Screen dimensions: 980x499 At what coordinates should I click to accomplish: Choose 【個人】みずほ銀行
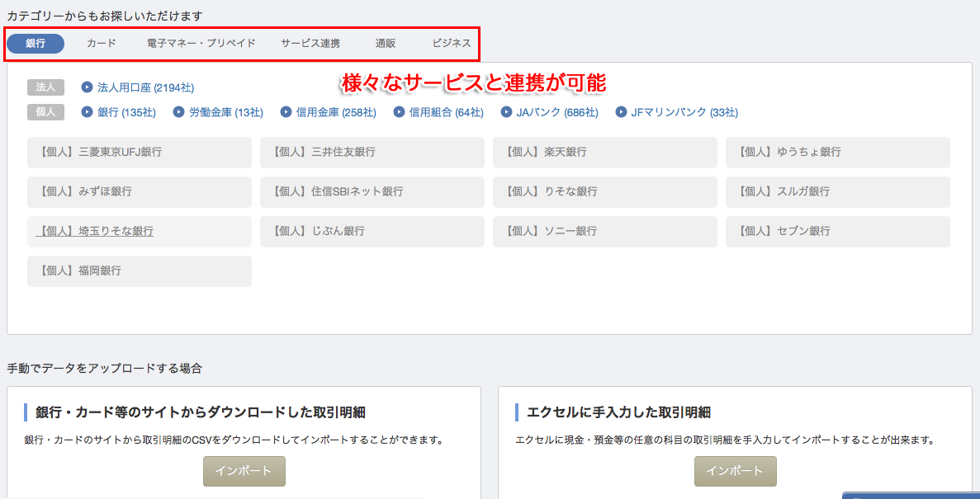click(140, 191)
